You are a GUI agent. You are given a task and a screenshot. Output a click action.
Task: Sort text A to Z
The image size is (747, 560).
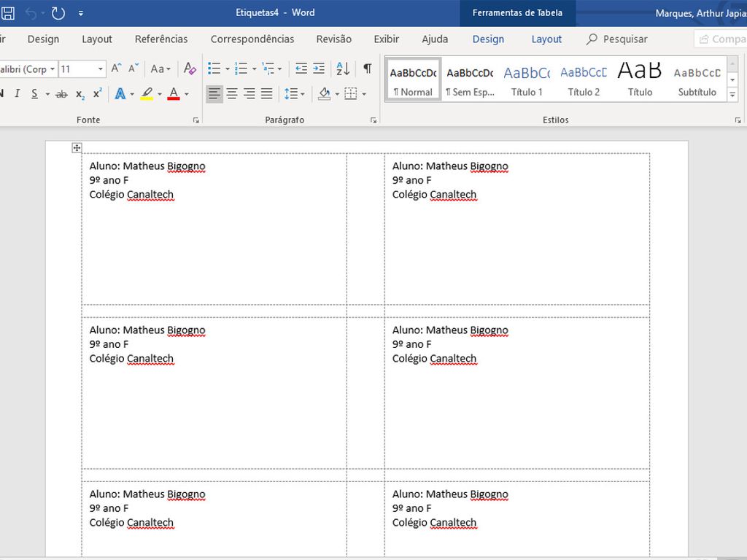[343, 69]
